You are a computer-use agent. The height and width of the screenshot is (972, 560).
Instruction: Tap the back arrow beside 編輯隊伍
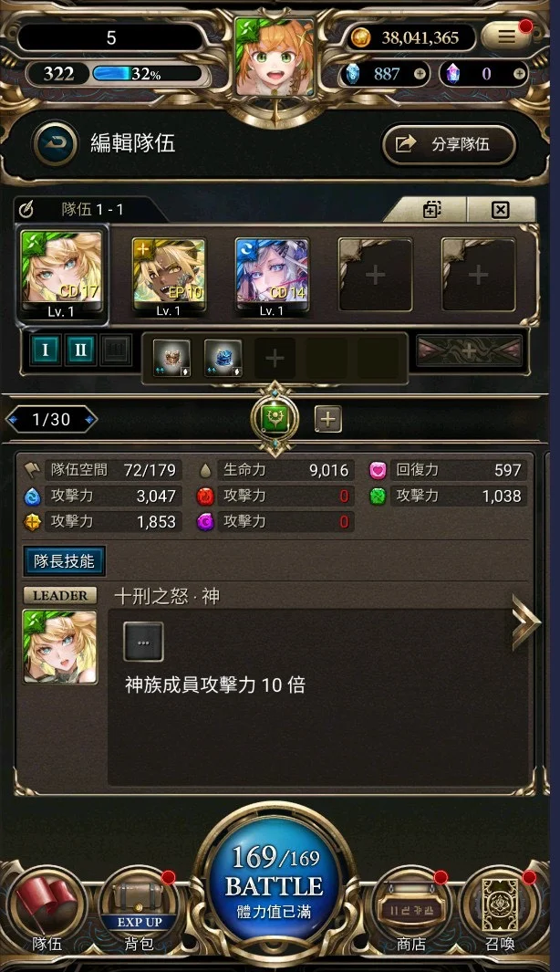[x=56, y=143]
